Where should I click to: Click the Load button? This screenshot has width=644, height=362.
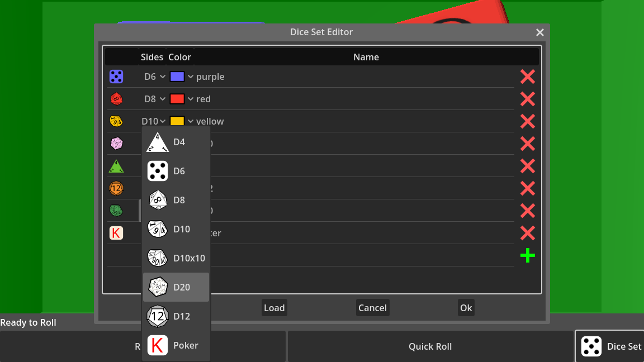[274, 308]
